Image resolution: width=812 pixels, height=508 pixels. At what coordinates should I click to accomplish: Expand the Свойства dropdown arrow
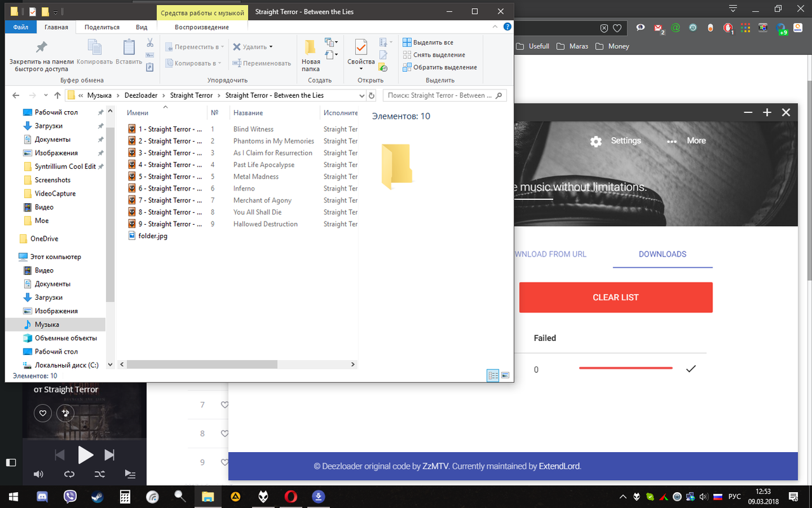coord(361,69)
